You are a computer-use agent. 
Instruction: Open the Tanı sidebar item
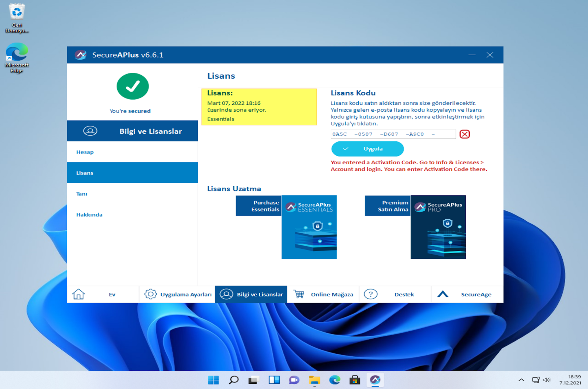pyautogui.click(x=132, y=194)
